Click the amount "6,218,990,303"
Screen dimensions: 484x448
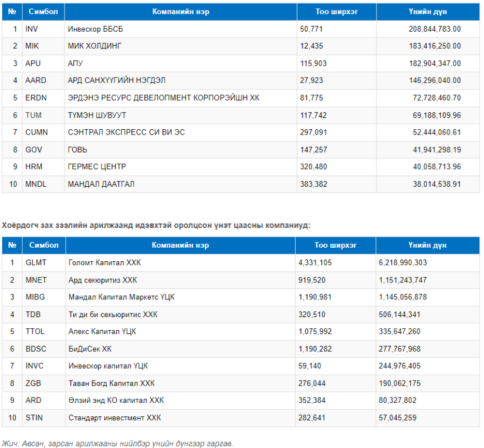click(x=403, y=262)
